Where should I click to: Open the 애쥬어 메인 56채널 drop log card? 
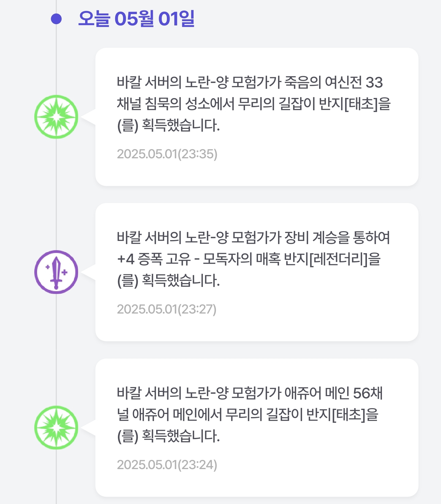coord(257,428)
